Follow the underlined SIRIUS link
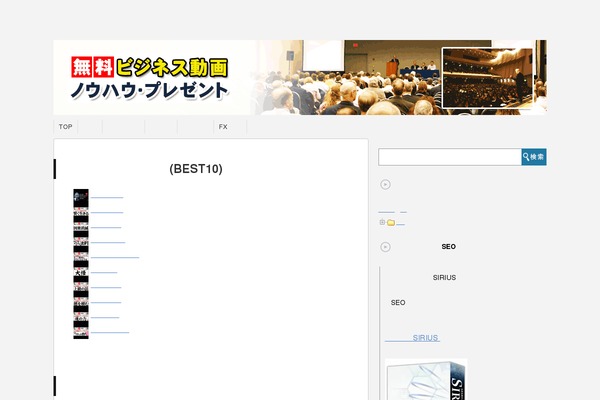The height and width of the screenshot is (400, 600). (412, 338)
